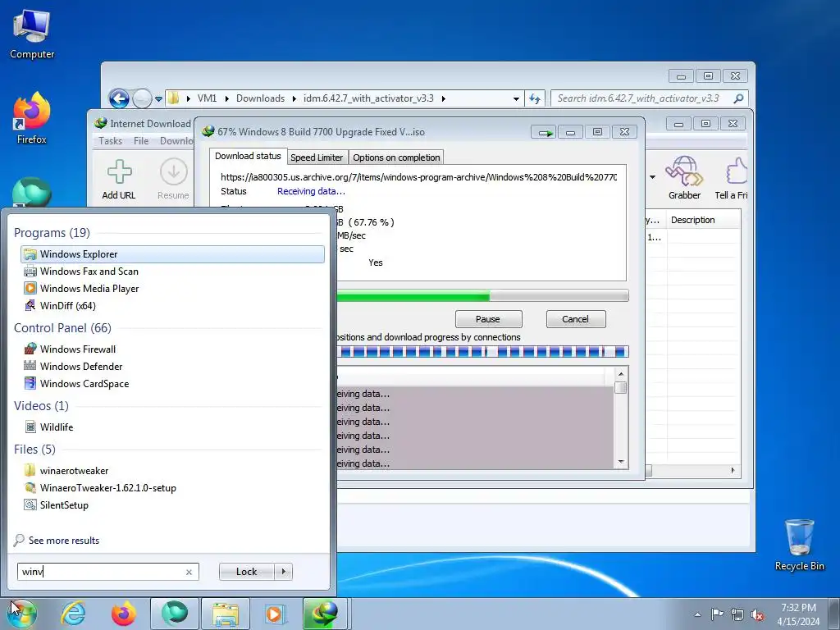
Task: Open Windows Media Player result
Action: (172, 288)
